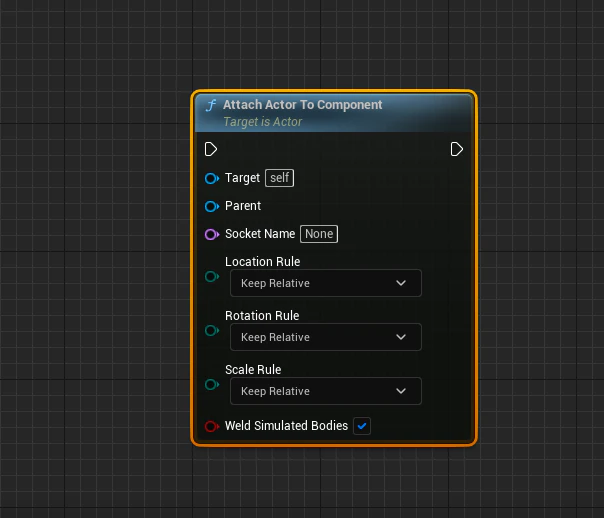This screenshot has width=604, height=518.
Task: Open the Rotation Rule dropdown
Action: tap(325, 337)
